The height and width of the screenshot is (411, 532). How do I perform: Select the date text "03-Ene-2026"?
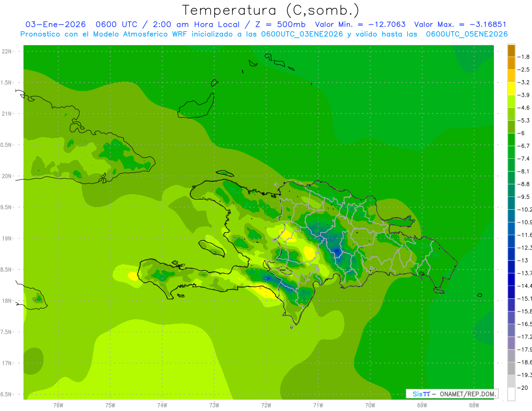coord(55,24)
